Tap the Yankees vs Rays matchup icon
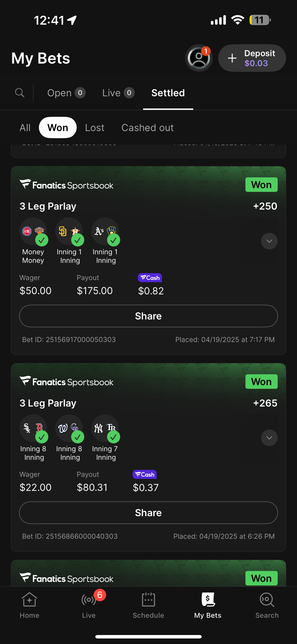The height and width of the screenshot is (644, 297). (105, 428)
